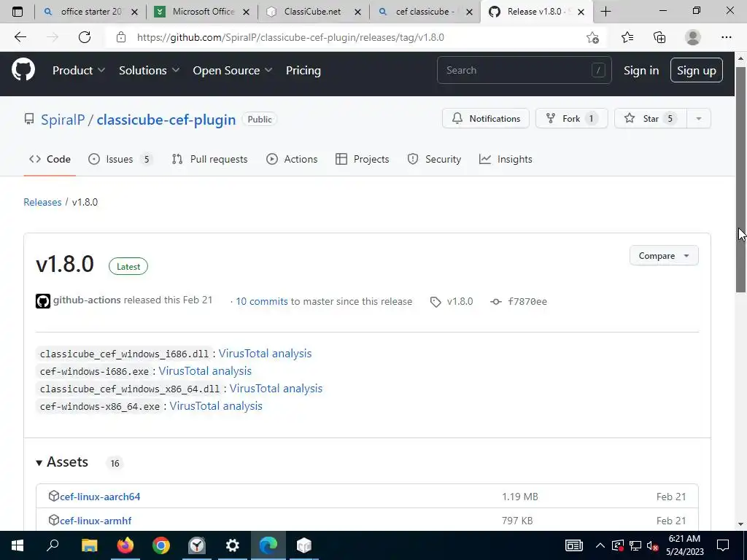This screenshot has width=747, height=560.
Task: Launch Firefox from the taskbar
Action: coord(125,545)
